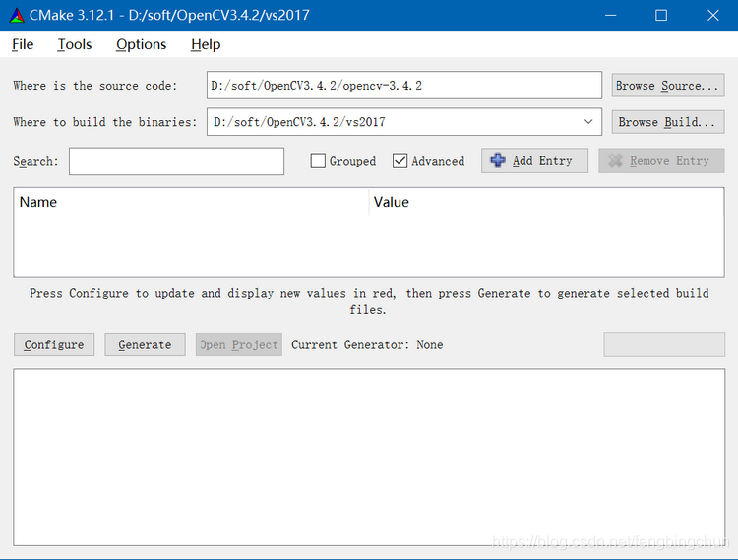Expand the build binaries path dropdown
This screenshot has height=560, width=738.
coord(588,121)
